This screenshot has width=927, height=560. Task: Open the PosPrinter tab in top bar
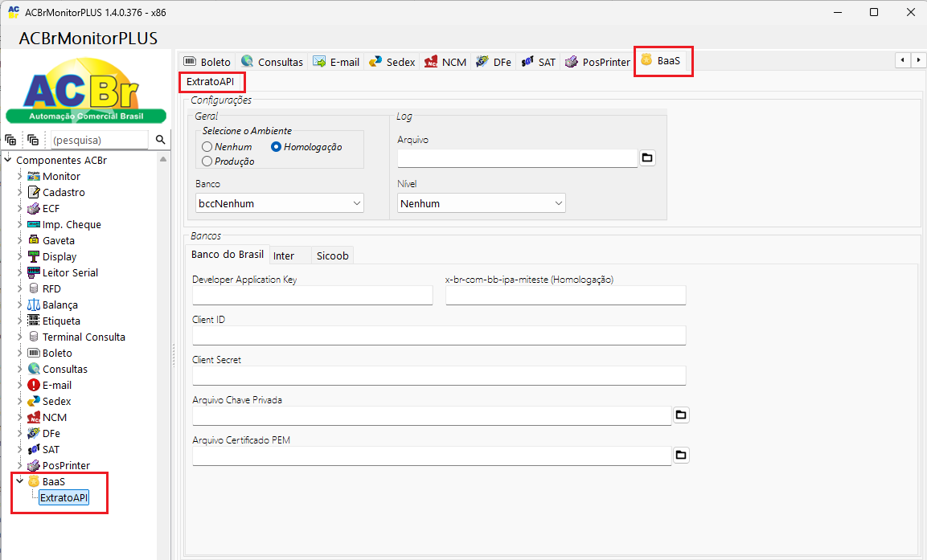pyautogui.click(x=597, y=62)
